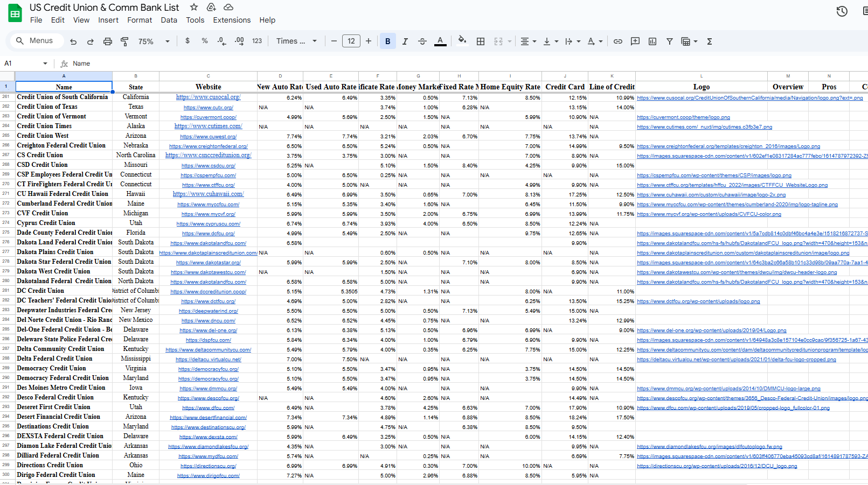This screenshot has height=485, width=868.
Task: Star the US Credit Union spreadsheet
Action: (194, 7)
